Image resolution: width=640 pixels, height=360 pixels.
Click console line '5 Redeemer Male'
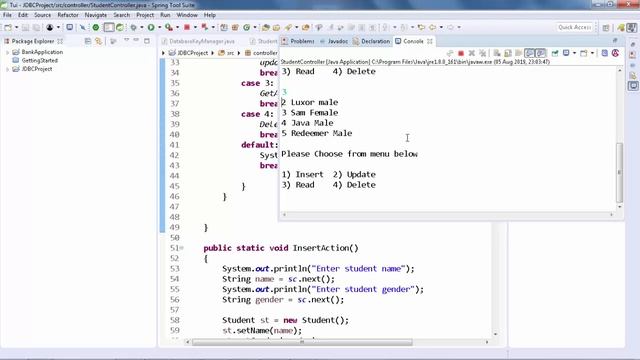[316, 133]
